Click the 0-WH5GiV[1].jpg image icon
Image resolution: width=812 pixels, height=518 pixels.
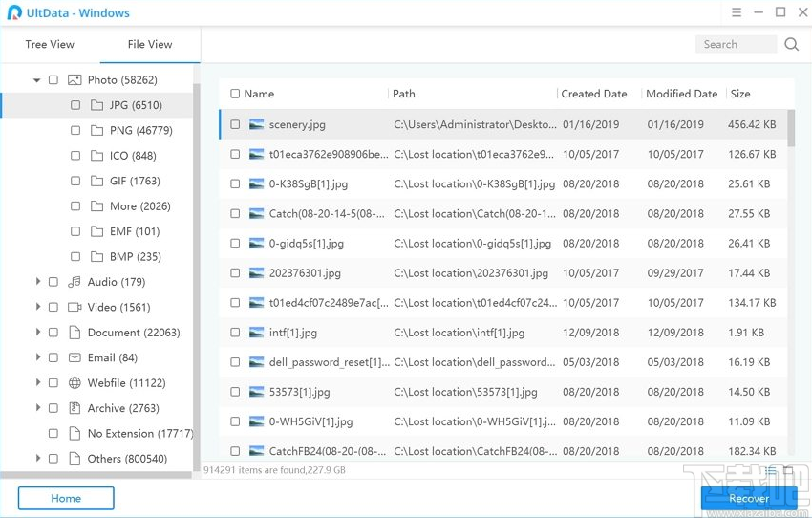pyautogui.click(x=256, y=421)
